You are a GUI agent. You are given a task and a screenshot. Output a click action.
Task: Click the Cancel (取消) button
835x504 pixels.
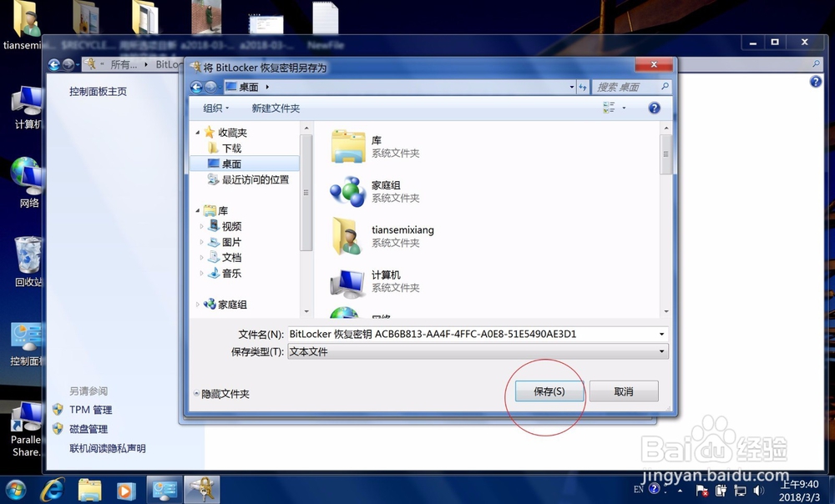pyautogui.click(x=624, y=391)
